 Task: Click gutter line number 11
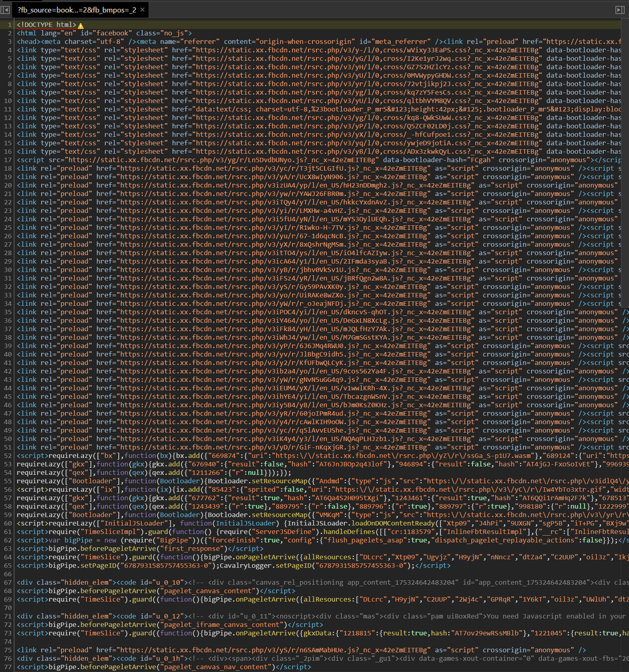8,109
